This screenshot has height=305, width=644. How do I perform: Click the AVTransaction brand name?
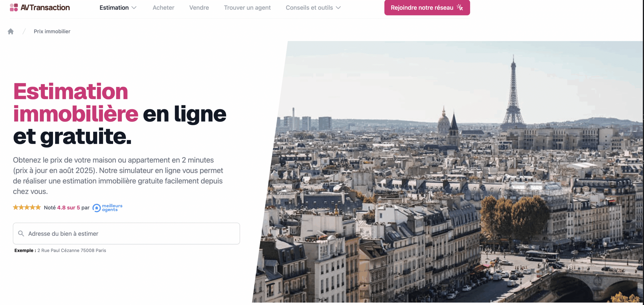(45, 8)
